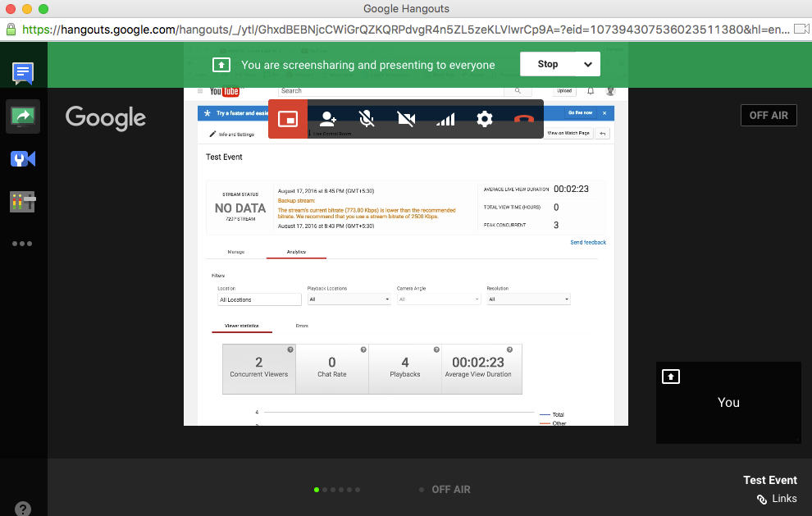Toggle the muted microphone icon
Viewport: 812px width, 516px height.
[x=367, y=119]
